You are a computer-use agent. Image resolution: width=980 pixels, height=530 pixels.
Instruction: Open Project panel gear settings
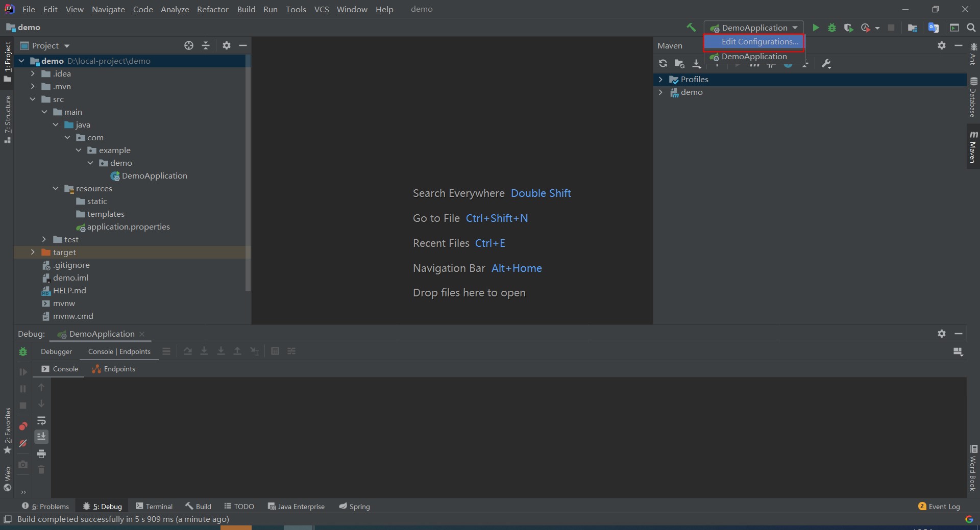point(227,45)
